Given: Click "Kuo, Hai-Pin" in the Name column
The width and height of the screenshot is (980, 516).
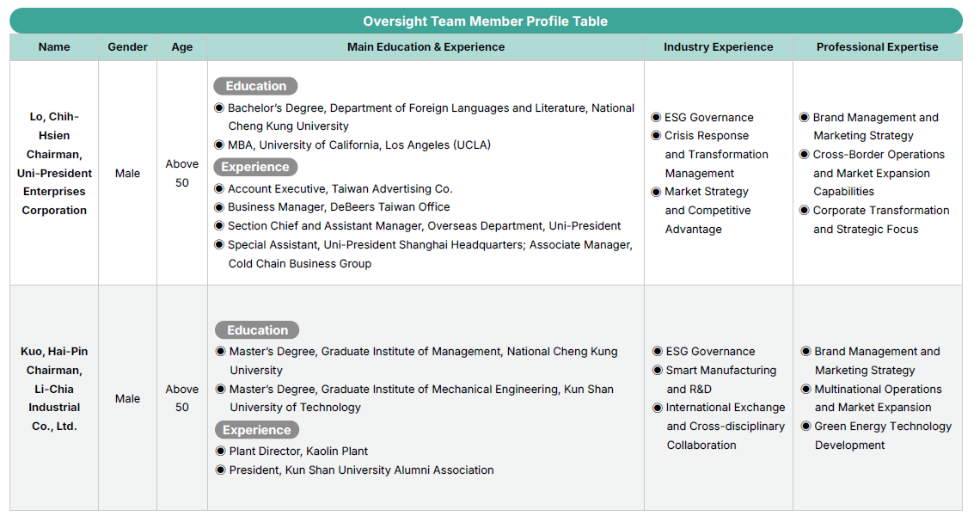Looking at the screenshot, I should pos(54,352).
